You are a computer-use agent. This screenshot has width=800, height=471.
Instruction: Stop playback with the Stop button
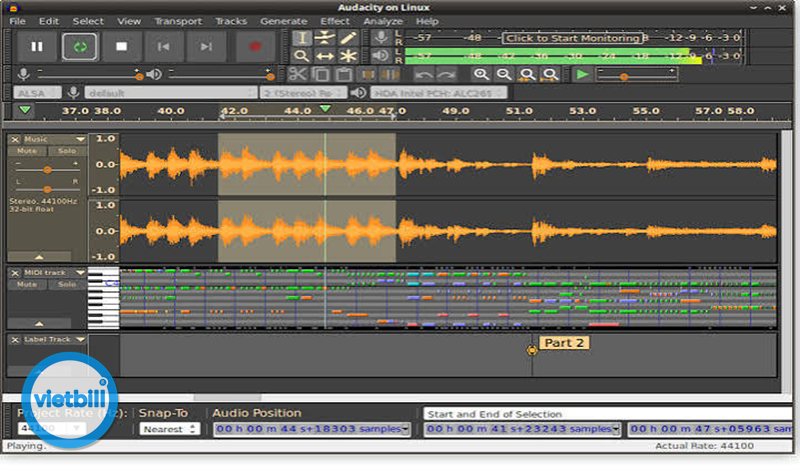coord(121,46)
